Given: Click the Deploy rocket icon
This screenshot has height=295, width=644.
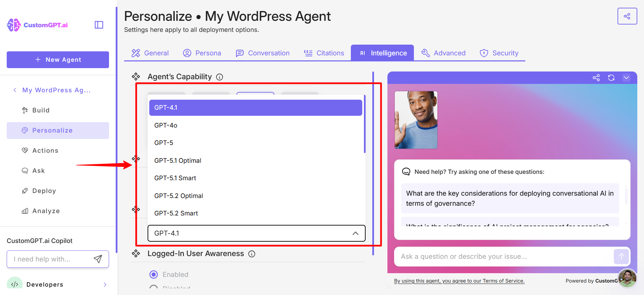Looking at the screenshot, I should point(25,191).
